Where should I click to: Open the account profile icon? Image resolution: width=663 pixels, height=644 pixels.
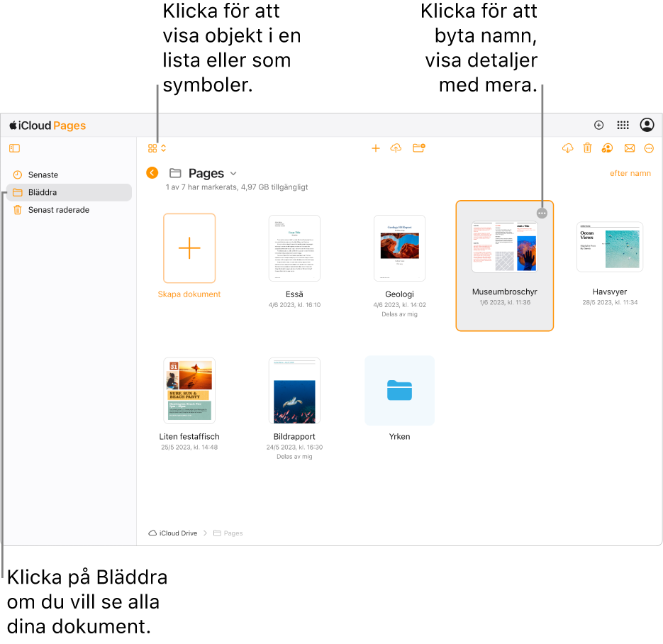point(647,125)
